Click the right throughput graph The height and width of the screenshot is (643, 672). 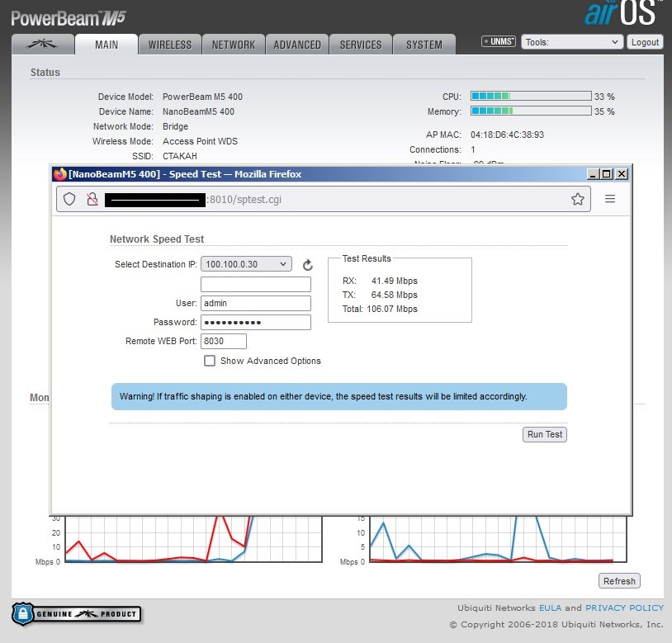click(x=498, y=539)
